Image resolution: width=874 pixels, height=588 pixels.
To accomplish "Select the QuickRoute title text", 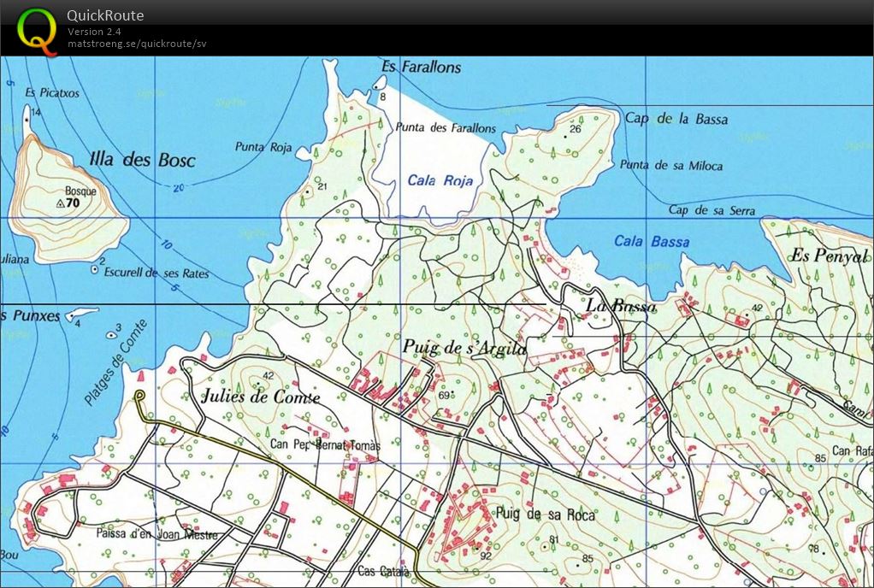I will tap(105, 15).
